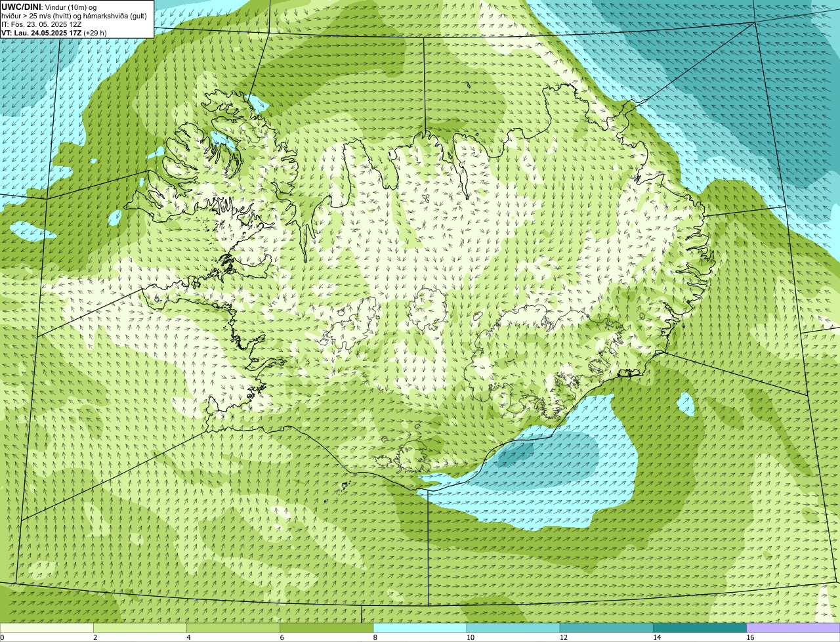Viewport: 840px width, 642px height.
Task: Click the 'VT: Lau. 24.05.2025 17Z (+29 h)' line
Action: 54,32
